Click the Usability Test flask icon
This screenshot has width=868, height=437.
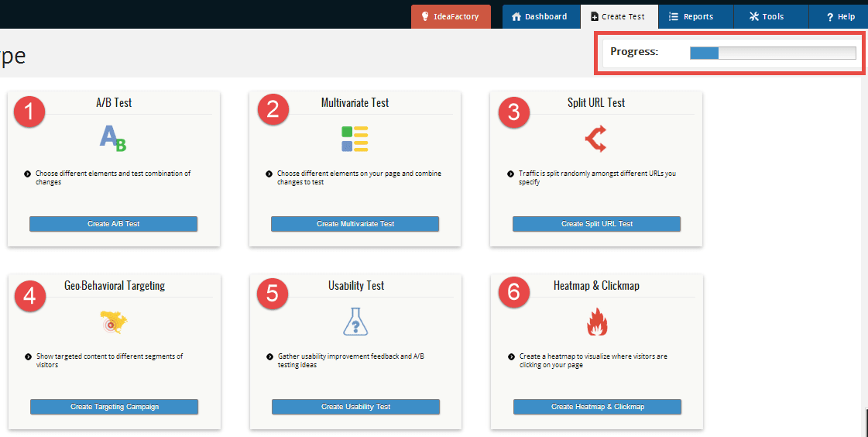[355, 322]
